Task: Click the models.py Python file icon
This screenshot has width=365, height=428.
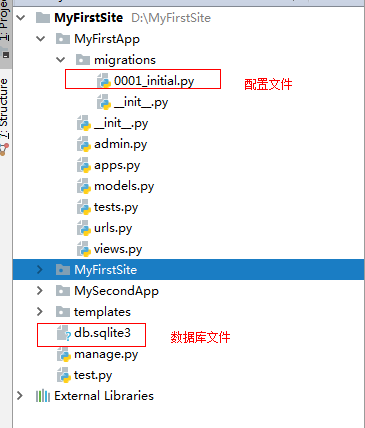Action: (x=84, y=186)
